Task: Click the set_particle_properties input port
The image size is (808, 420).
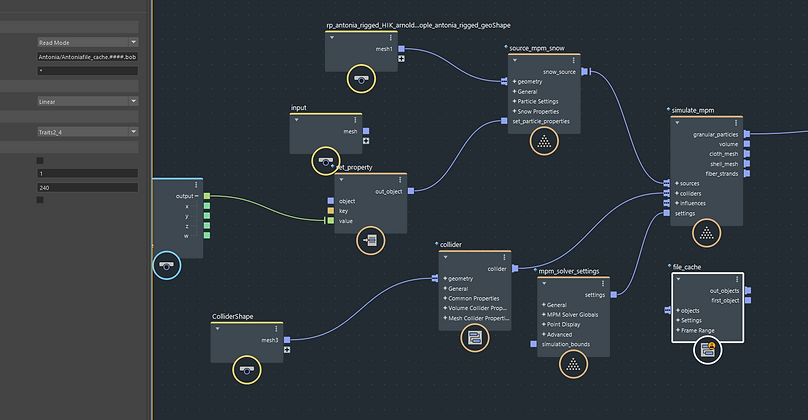Action: pos(504,121)
